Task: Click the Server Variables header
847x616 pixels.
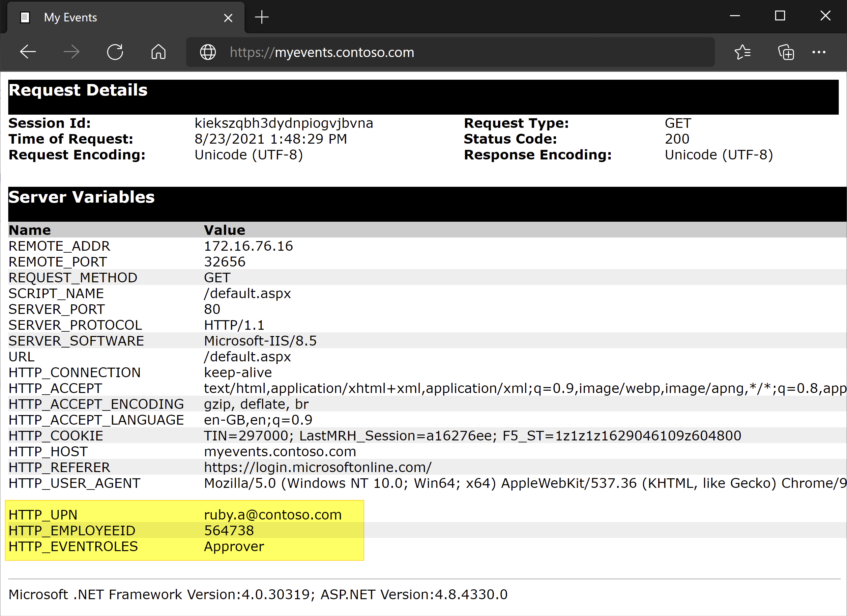Action: pos(81,197)
